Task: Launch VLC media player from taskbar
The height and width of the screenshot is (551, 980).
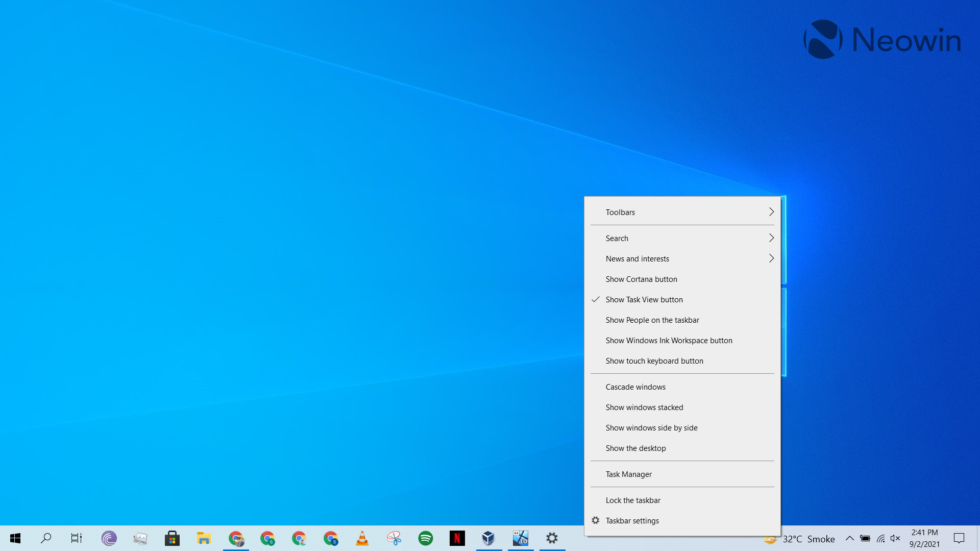Action: 362,538
